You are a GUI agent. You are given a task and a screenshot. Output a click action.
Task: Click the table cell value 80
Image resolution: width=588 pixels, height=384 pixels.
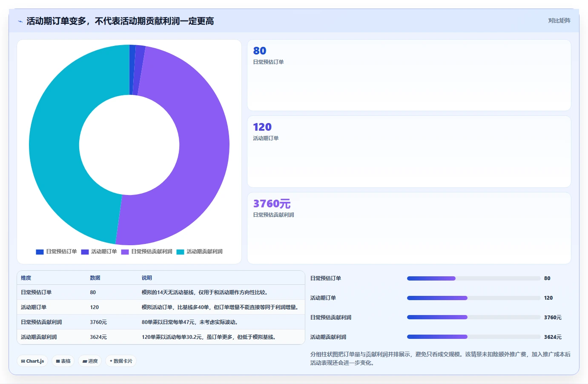click(93, 292)
